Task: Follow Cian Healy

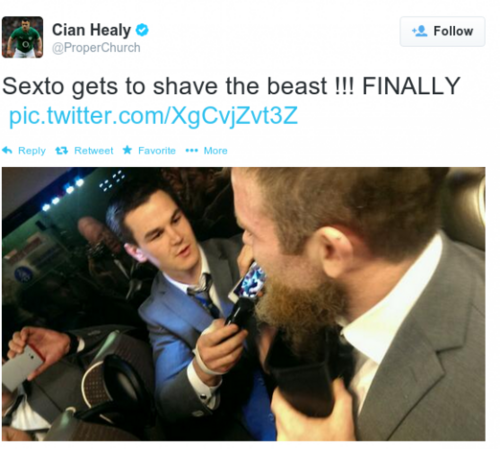Action: (x=442, y=31)
